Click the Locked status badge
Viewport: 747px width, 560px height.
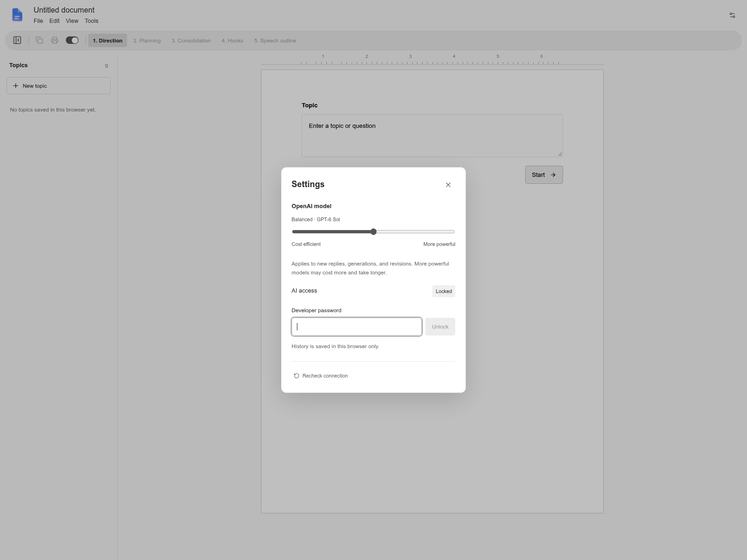pos(444,291)
